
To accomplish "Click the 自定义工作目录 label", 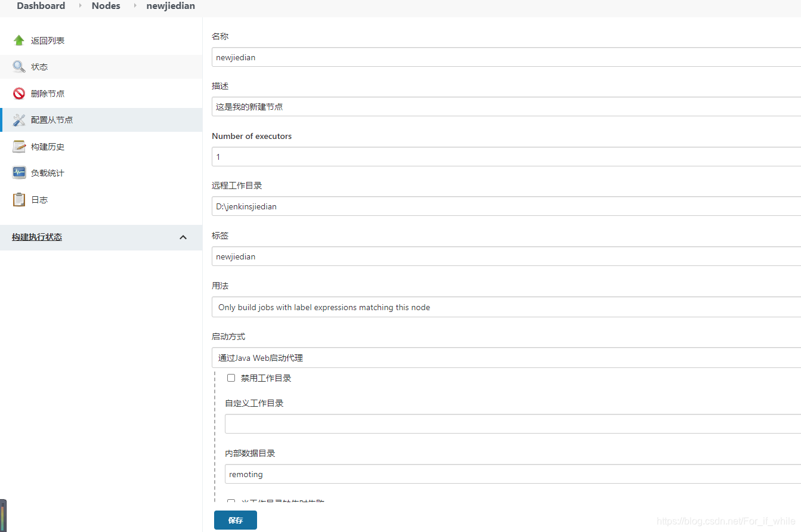I will click(254, 403).
